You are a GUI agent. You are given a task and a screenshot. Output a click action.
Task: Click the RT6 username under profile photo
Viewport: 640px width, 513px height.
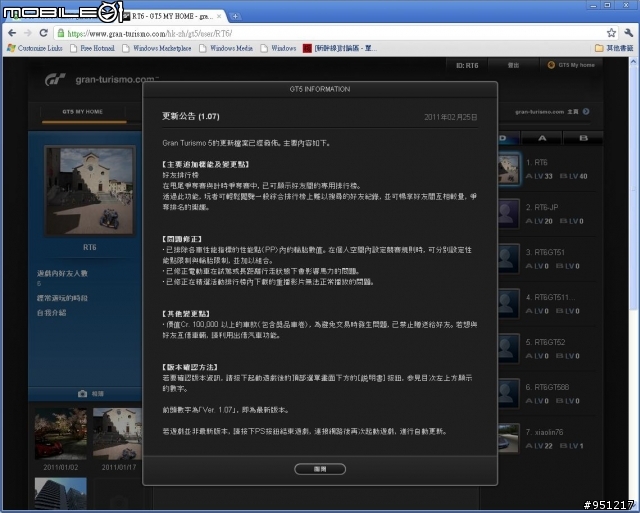click(x=90, y=247)
